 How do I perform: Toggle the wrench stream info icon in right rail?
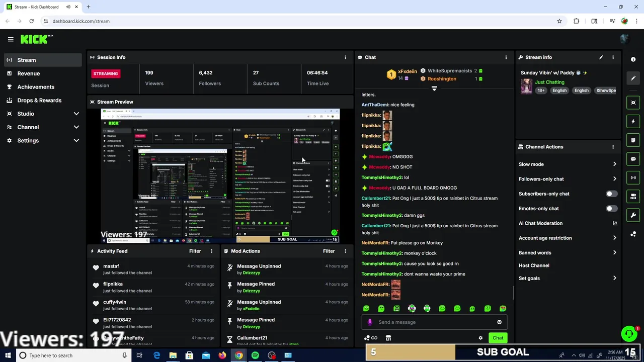click(633, 215)
